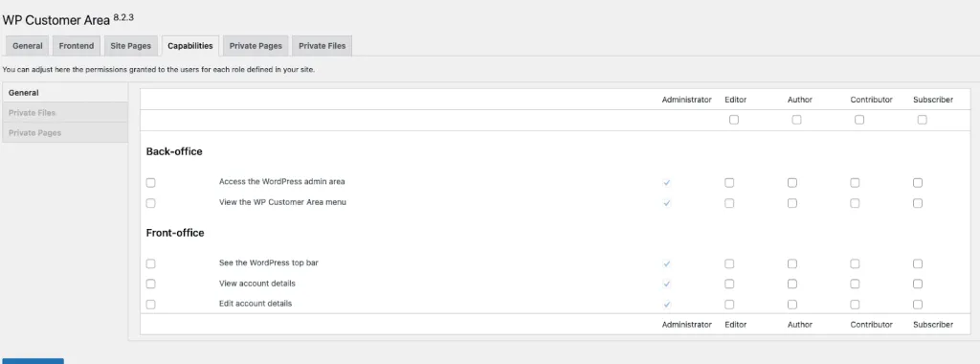Let Subscriber see the WordPress top bar
The image size is (980, 364).
(918, 264)
